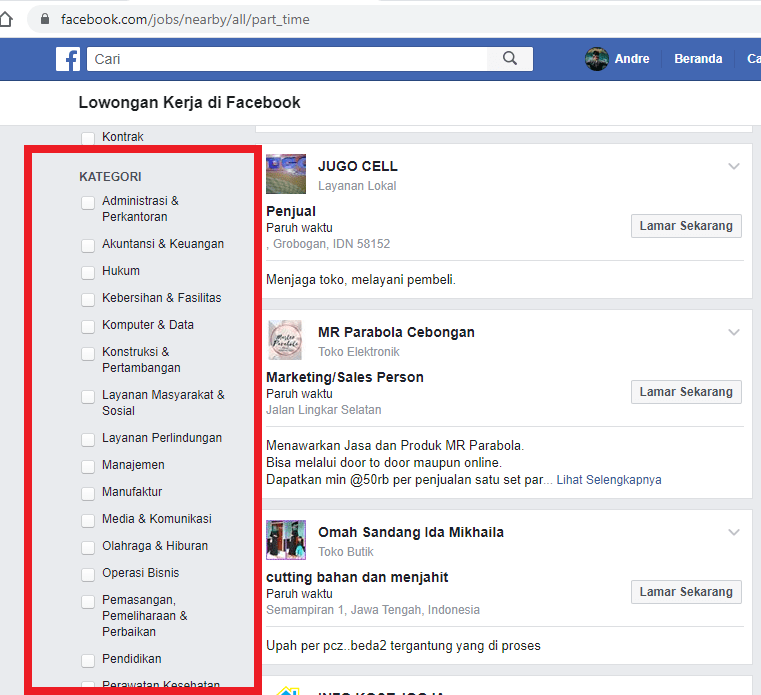Open Andre profile link in navbar
Image resolution: width=761 pixels, height=695 pixels.
(x=632, y=59)
